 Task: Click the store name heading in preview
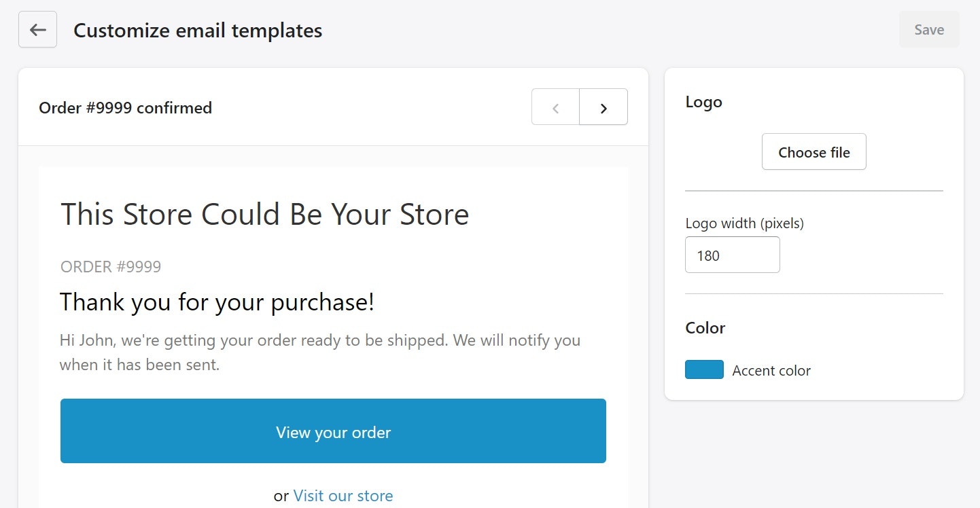(265, 214)
